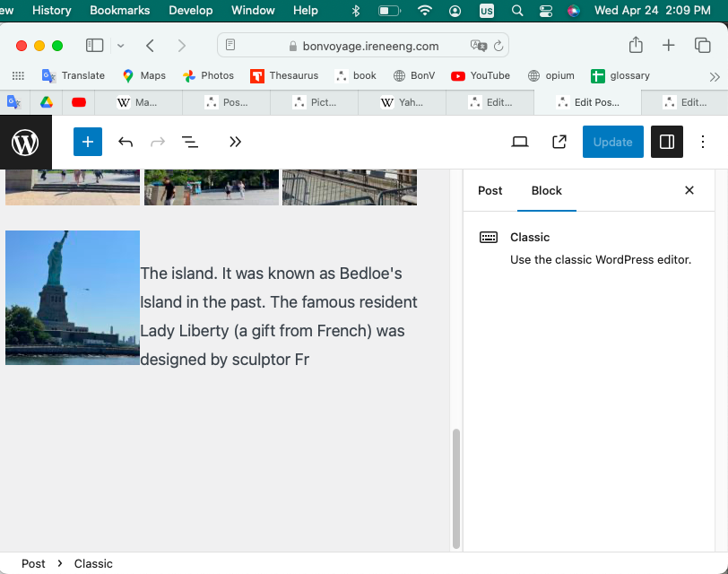Click the block inserter plus button

coord(88,142)
